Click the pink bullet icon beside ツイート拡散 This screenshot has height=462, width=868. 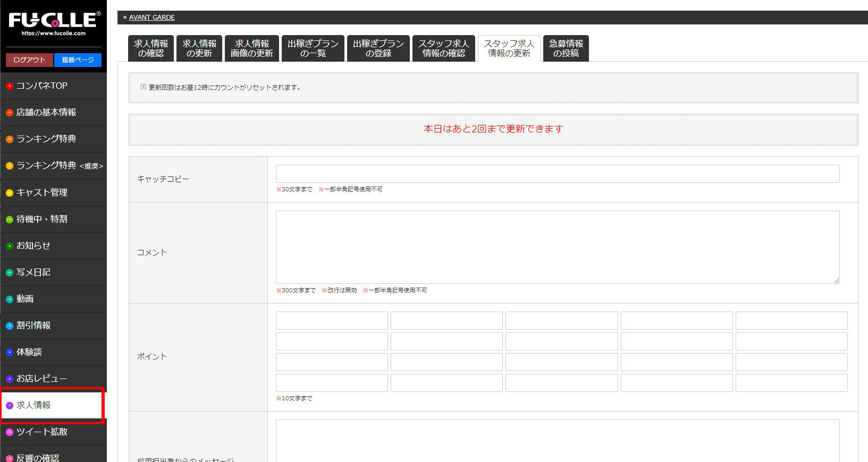9,432
